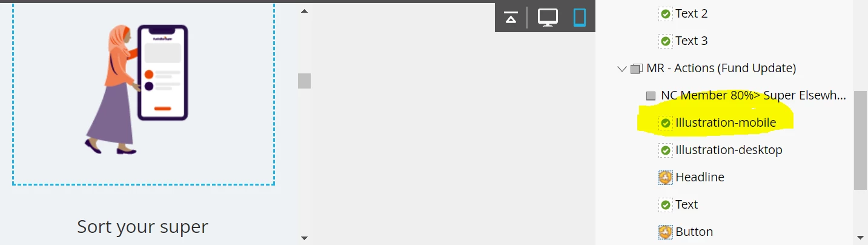Click the preview pane scroll down arrow
Viewport: 868px width, 245px height.
(x=304, y=238)
